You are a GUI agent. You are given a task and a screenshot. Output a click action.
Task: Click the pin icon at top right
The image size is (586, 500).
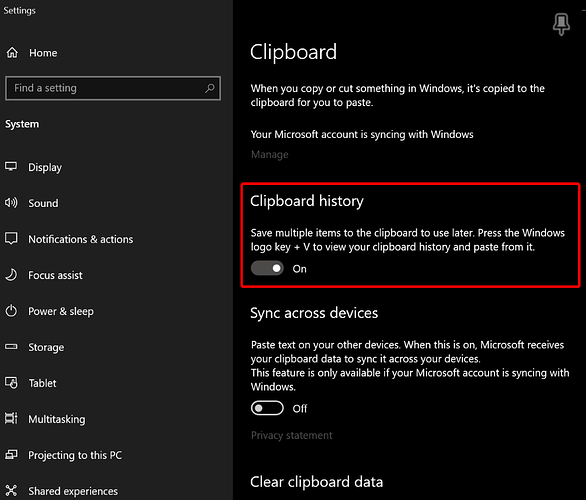pos(561,24)
